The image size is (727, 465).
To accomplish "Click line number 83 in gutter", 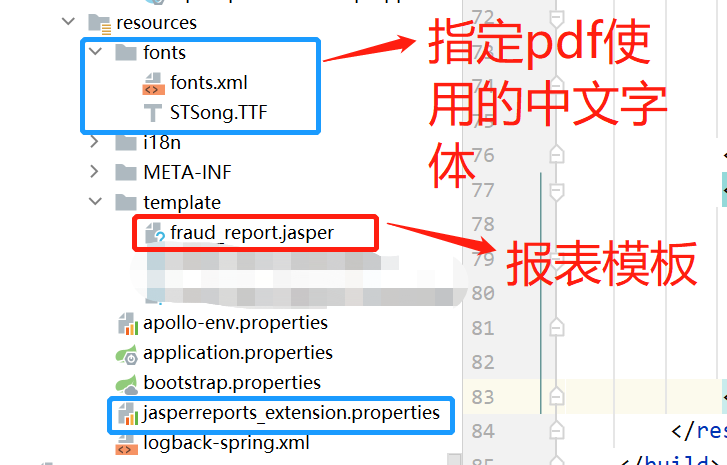I will click(x=483, y=397).
